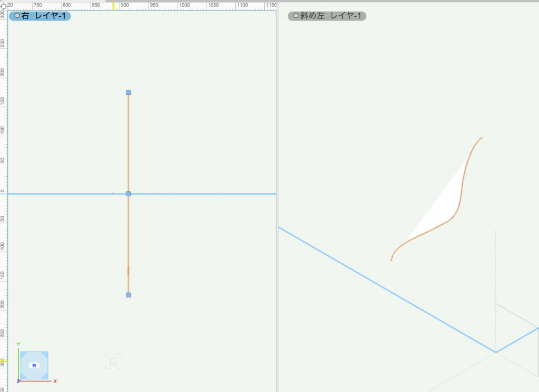Click the top-left corner of the view cube
Image resolution: width=539 pixels, height=392 pixels.
[23, 355]
